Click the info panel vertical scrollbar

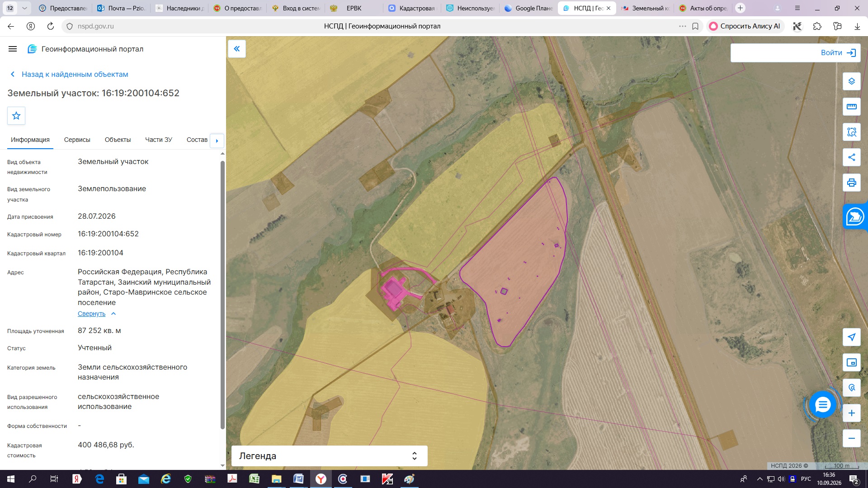pos(222,294)
